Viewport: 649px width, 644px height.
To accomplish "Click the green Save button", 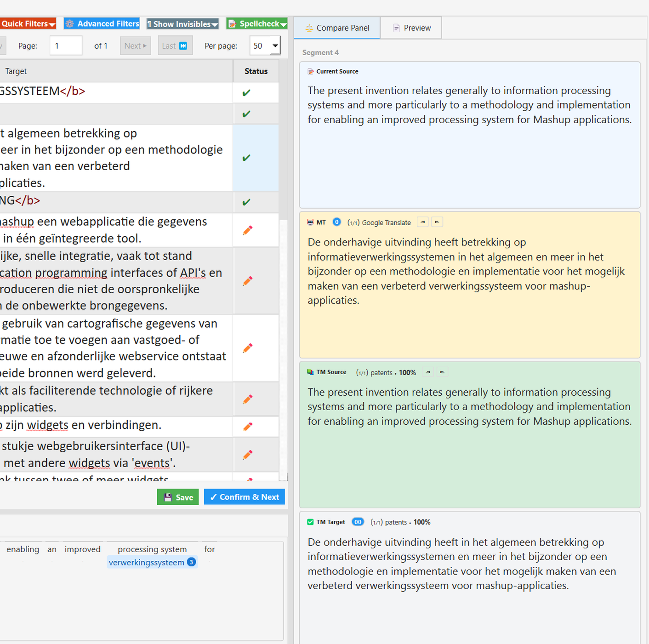I will pyautogui.click(x=178, y=497).
